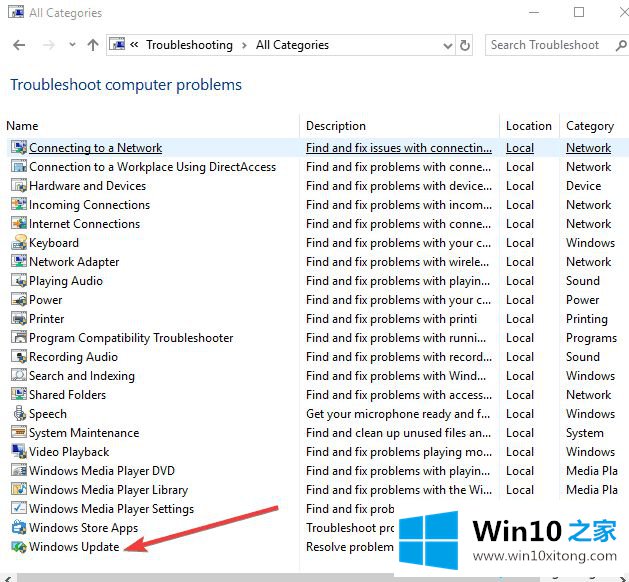Image resolution: width=629 pixels, height=582 pixels.
Task: Go back with the back arrow
Action: pyautogui.click(x=19, y=45)
